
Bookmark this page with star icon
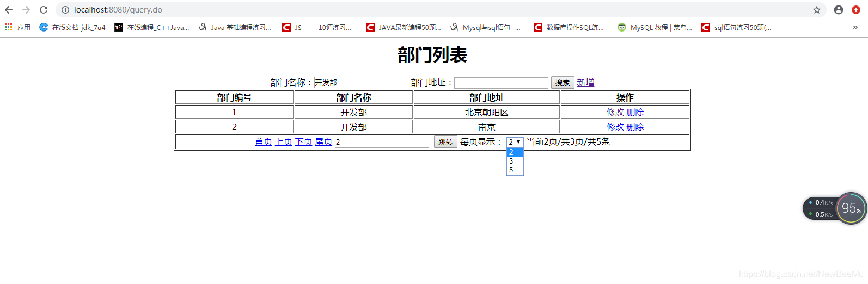point(817,10)
